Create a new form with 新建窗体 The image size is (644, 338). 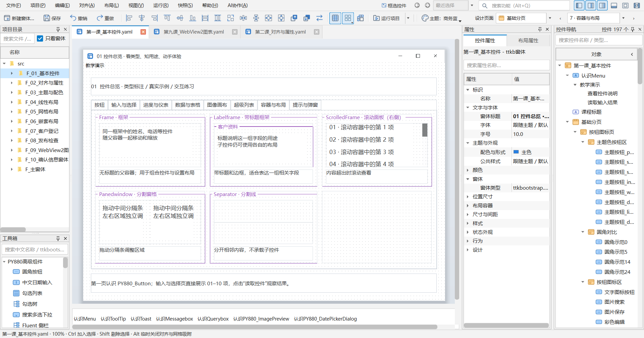(x=19, y=18)
